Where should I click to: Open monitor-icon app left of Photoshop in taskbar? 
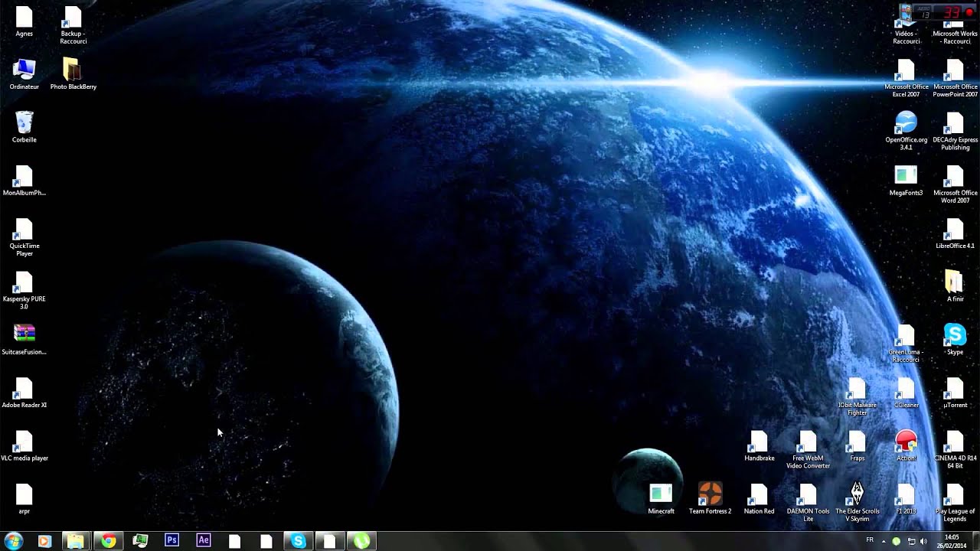click(x=140, y=540)
